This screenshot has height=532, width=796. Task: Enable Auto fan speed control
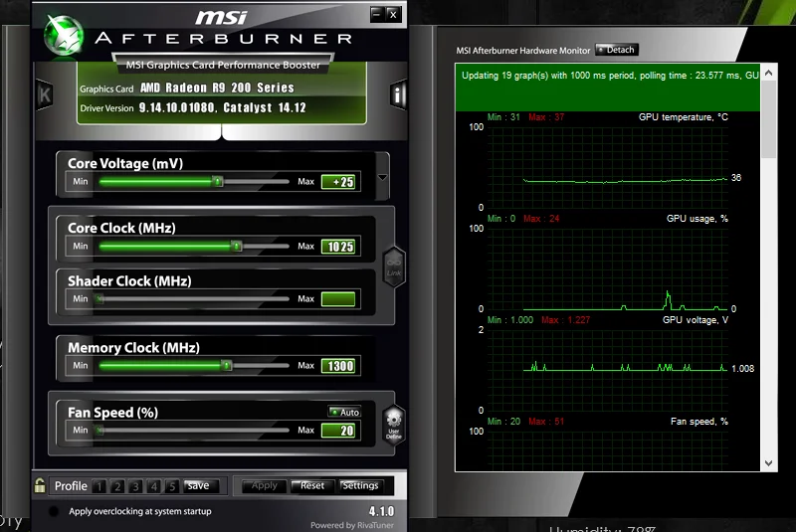[x=344, y=413]
